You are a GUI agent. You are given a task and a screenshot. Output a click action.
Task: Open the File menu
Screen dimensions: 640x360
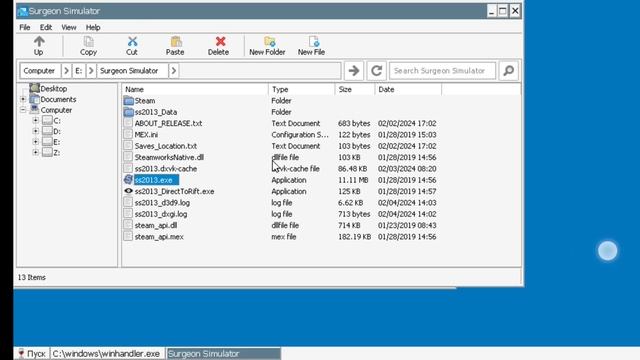coord(25,27)
